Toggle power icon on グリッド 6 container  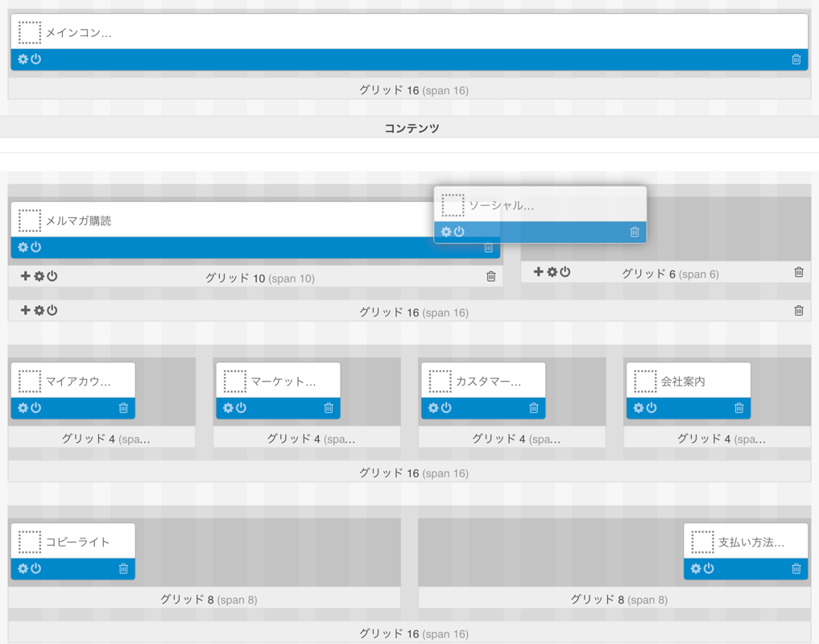(x=565, y=272)
